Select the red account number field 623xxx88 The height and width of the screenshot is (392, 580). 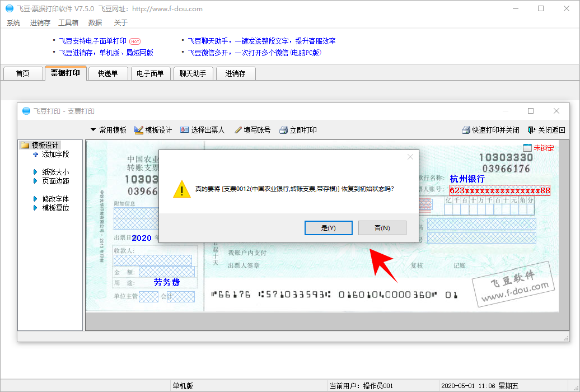pos(500,190)
